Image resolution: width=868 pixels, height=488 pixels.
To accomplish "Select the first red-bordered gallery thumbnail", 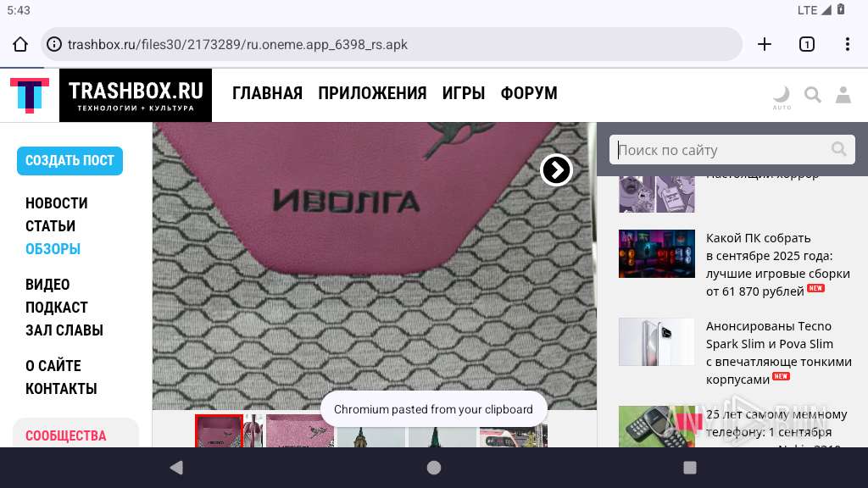I will 220,430.
